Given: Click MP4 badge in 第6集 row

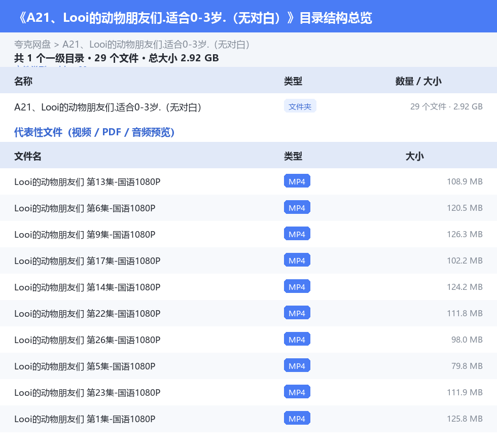Looking at the screenshot, I should (297, 207).
